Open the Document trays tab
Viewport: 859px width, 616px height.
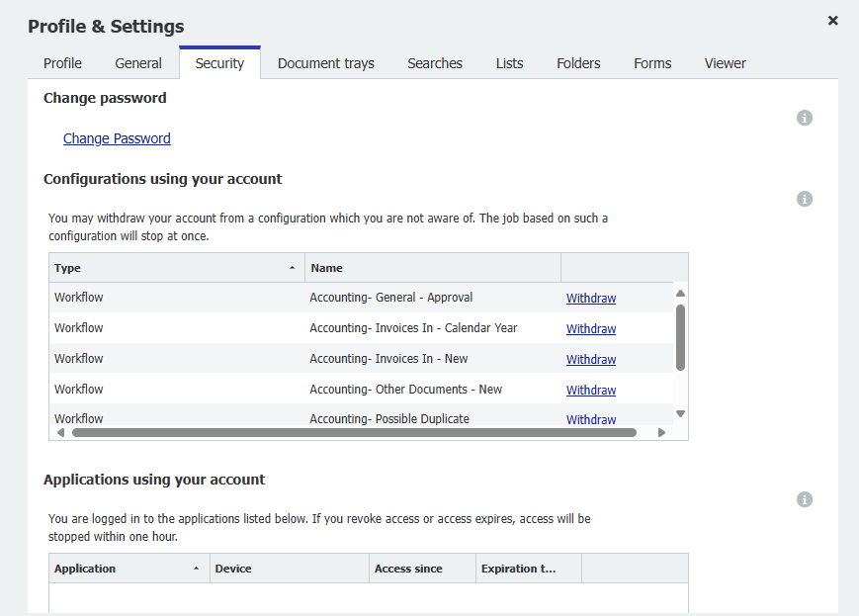point(325,62)
